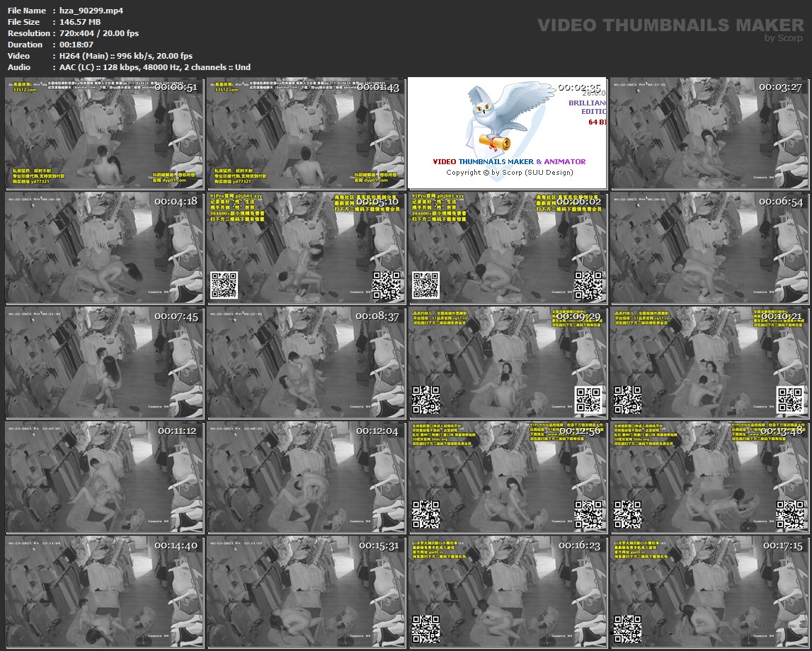Click the VIDEO THUMBNAILS MAKER & ANIMATOR caption
Screen dimensions: 812x651
point(509,161)
